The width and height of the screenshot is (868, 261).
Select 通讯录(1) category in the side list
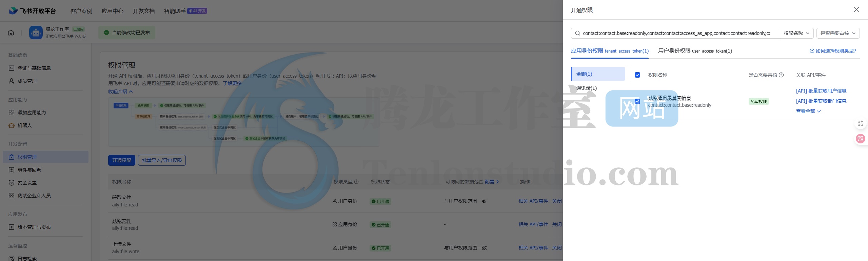click(587, 88)
